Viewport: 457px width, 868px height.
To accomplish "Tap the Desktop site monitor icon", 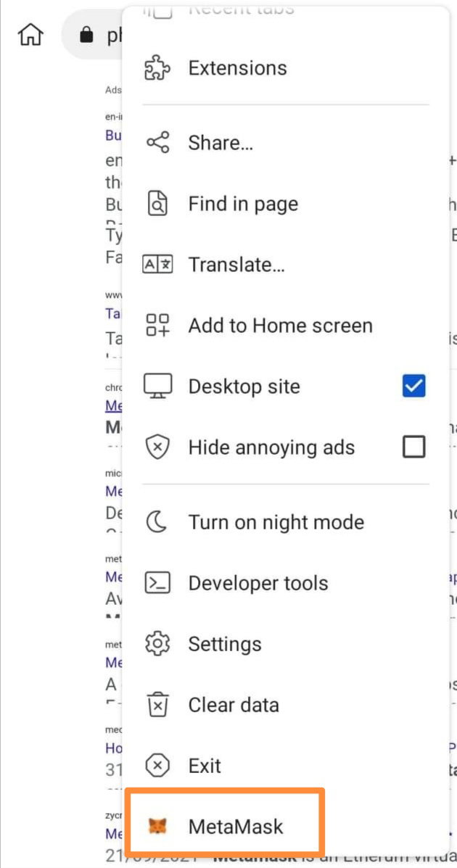I will (x=158, y=387).
